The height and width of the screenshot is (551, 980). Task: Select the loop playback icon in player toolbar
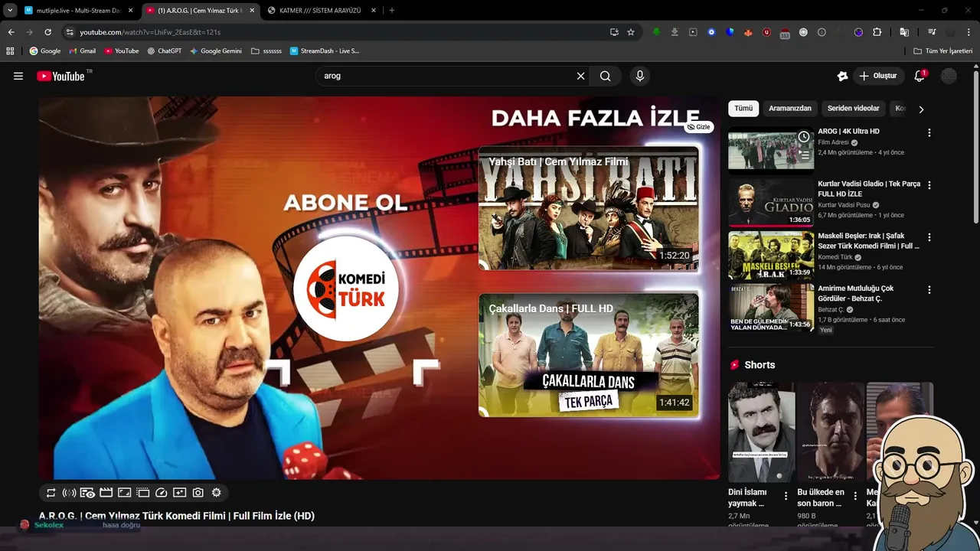51,492
